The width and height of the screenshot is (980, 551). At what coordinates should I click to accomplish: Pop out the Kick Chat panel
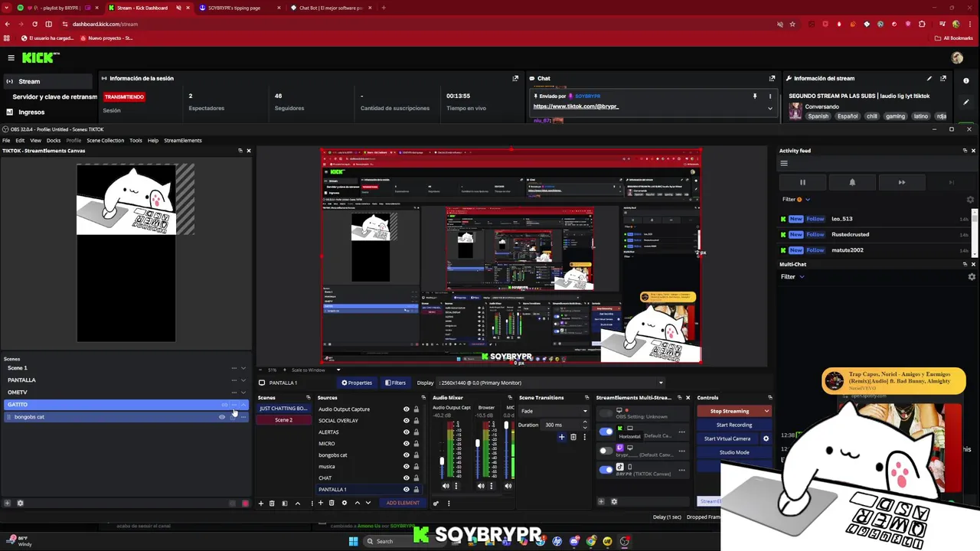[x=772, y=78]
